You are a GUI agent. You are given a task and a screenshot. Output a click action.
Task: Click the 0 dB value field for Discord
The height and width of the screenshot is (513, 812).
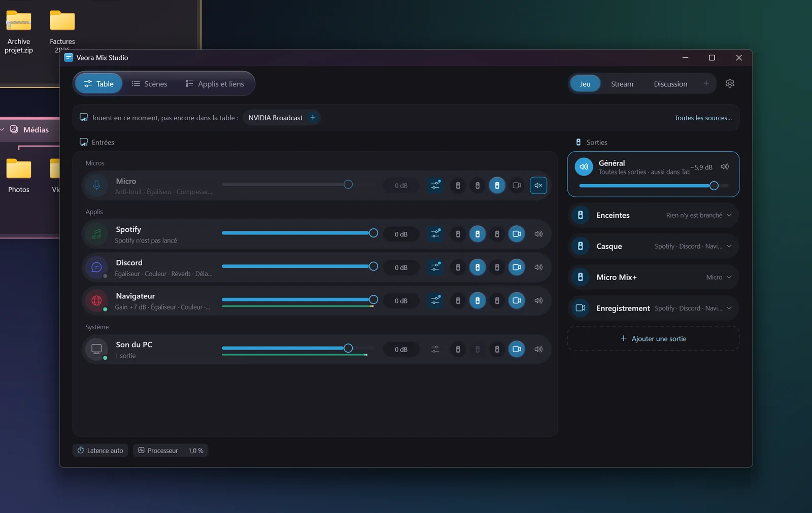[x=401, y=267]
